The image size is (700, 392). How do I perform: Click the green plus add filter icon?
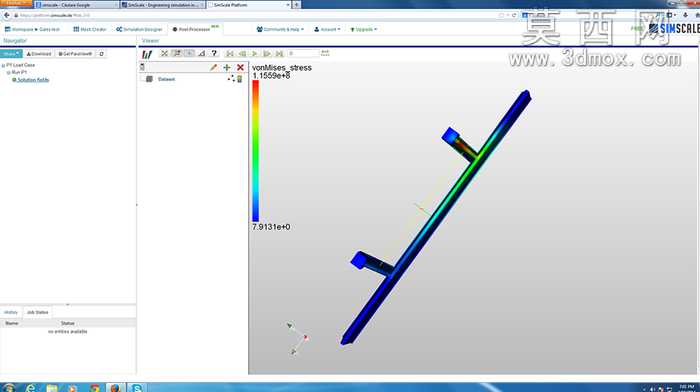point(227,67)
